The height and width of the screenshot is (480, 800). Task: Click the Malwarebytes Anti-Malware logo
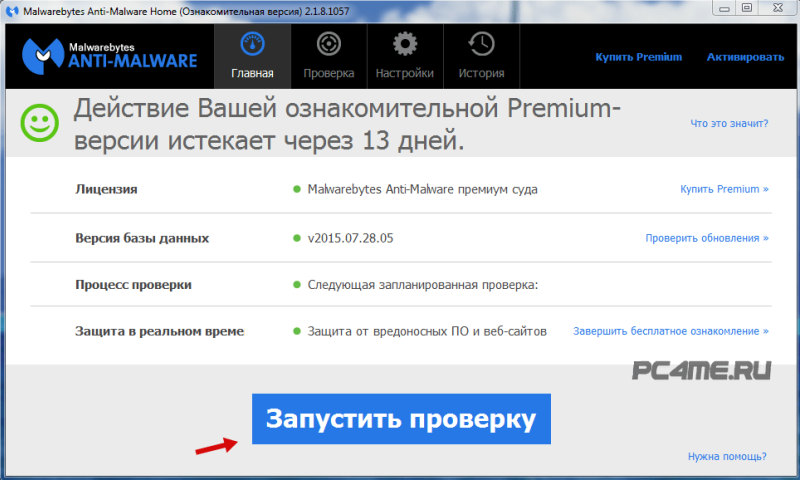point(109,56)
